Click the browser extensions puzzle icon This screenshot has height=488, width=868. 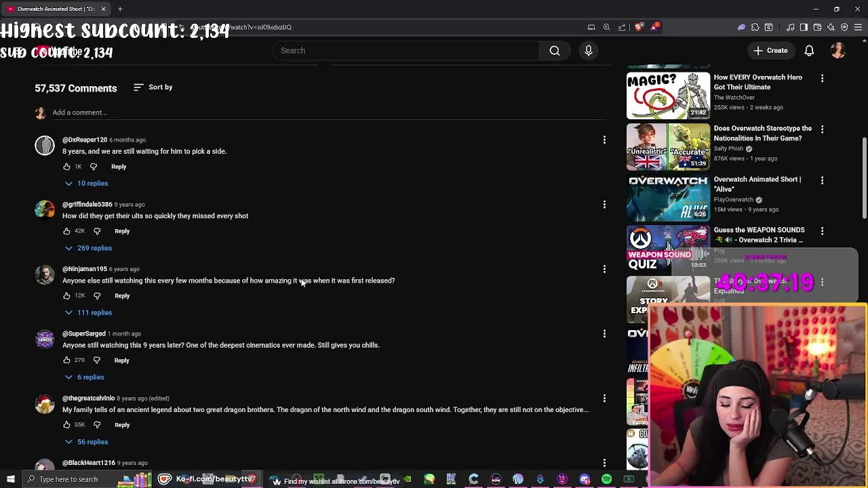(x=755, y=27)
